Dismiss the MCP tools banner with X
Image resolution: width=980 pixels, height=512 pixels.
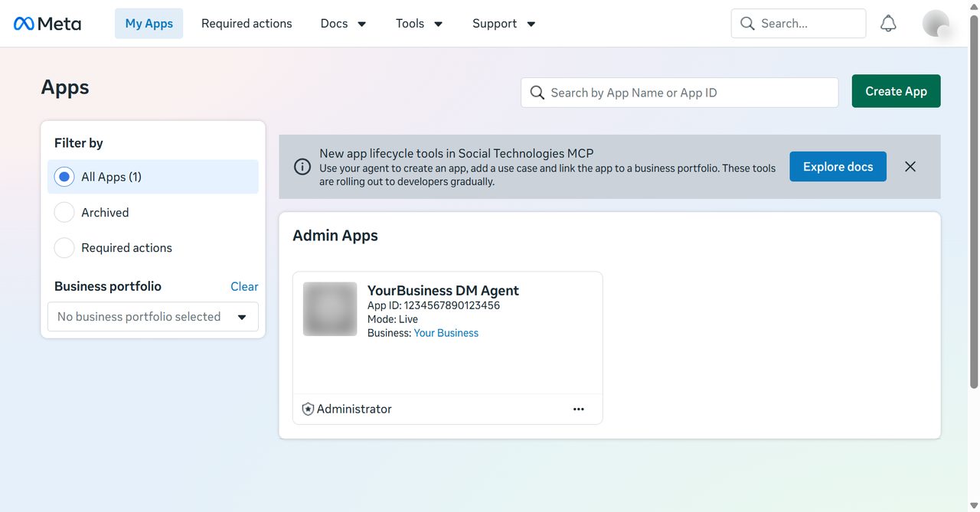[910, 166]
